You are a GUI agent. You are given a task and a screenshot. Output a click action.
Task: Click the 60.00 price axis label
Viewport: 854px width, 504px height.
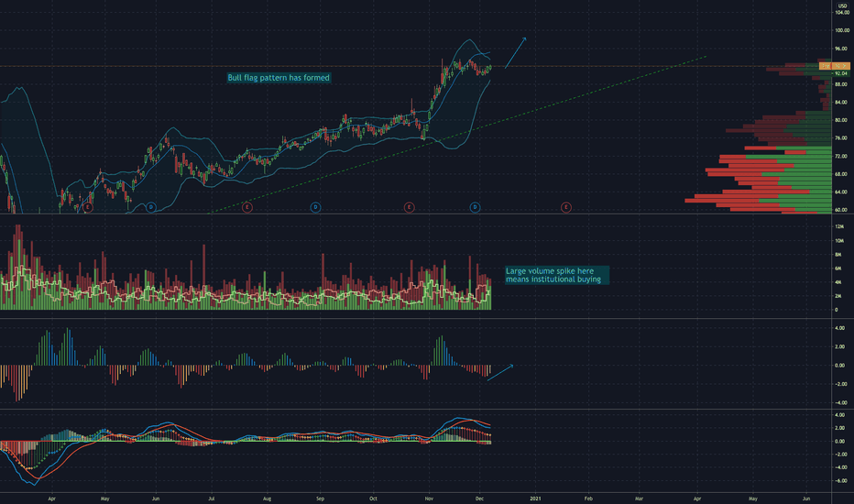841,210
